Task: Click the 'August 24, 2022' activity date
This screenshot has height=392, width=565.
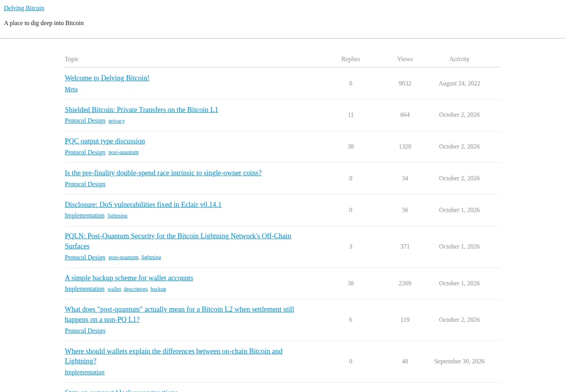Action: click(459, 83)
